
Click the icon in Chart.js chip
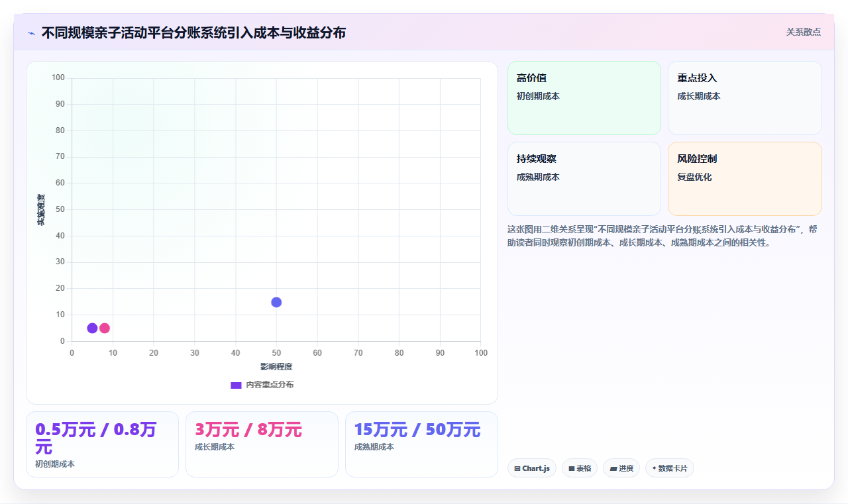click(x=517, y=468)
